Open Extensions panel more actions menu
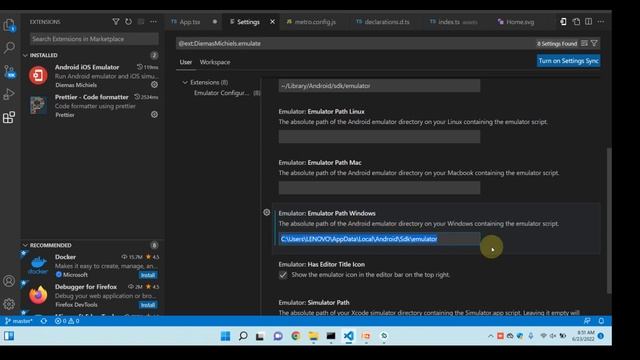The width and height of the screenshot is (640, 360). tap(153, 22)
